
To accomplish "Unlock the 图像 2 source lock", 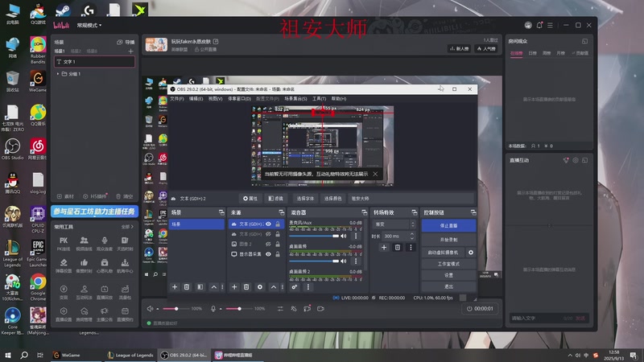I will pyautogui.click(x=278, y=244).
